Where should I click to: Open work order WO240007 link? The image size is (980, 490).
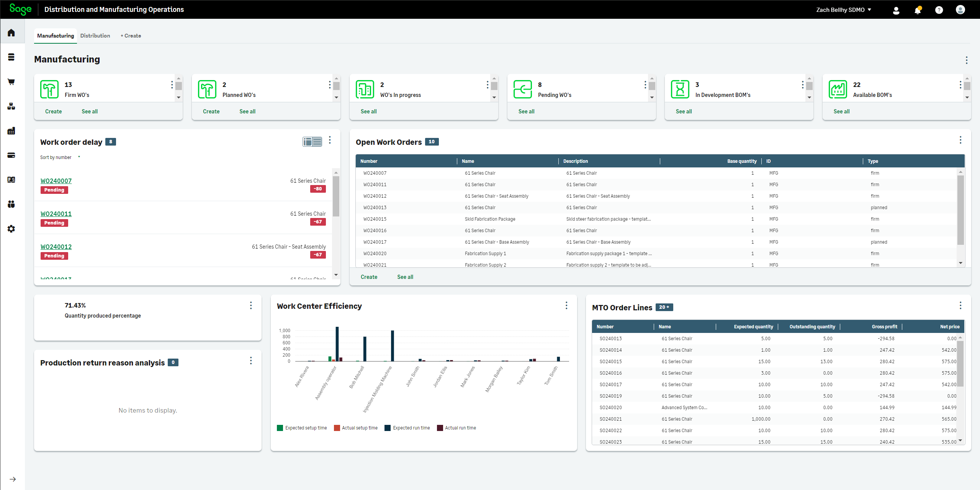56,180
